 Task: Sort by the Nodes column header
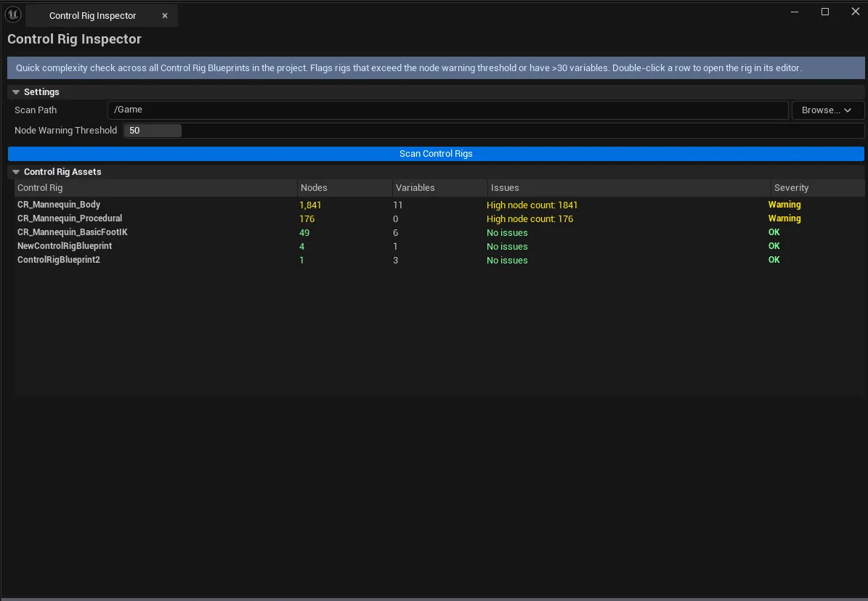[x=345, y=187]
